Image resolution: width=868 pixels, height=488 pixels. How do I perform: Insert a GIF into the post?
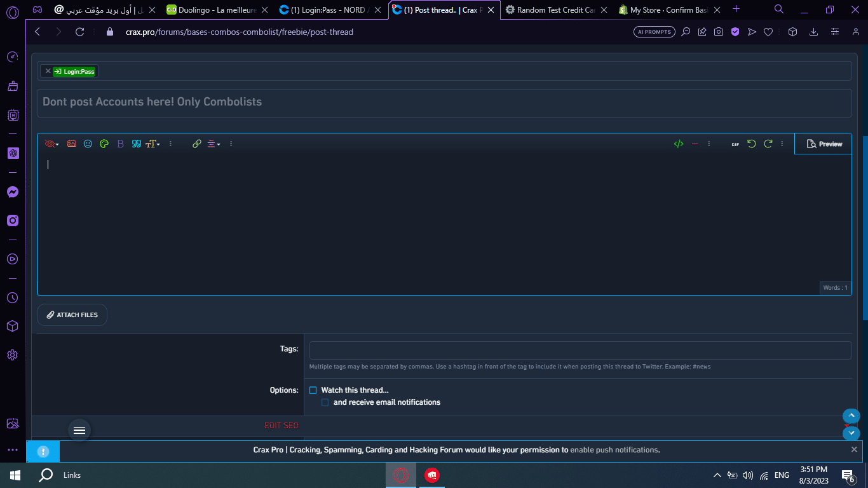click(x=735, y=144)
